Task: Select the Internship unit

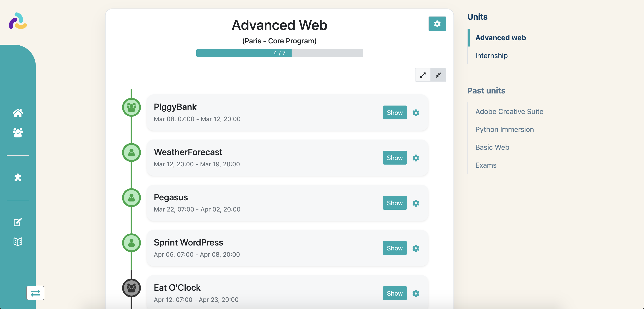Action: [x=491, y=55]
